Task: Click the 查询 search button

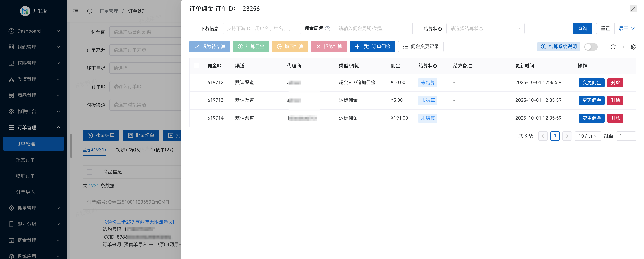Action: [x=582, y=29]
